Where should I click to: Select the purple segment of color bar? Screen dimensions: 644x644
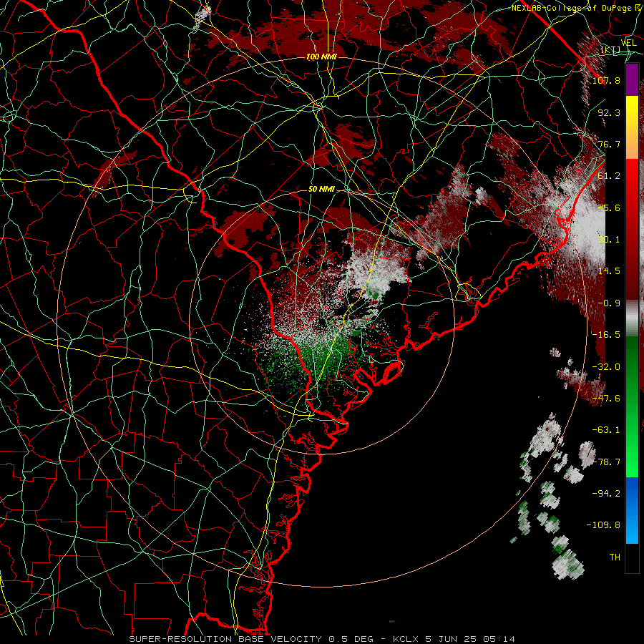(632, 79)
